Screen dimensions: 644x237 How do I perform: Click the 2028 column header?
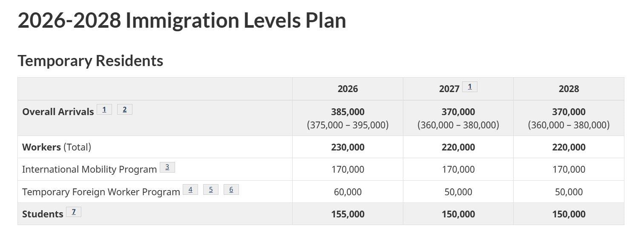point(569,89)
